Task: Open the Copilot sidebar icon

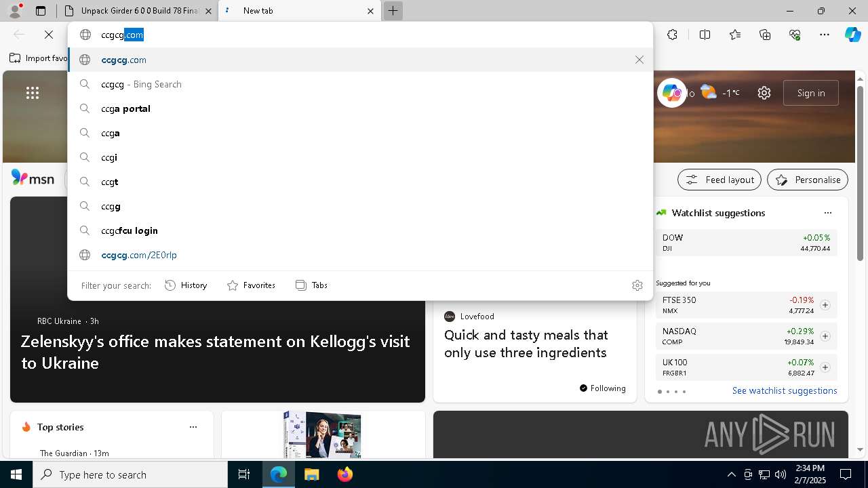Action: (x=852, y=35)
